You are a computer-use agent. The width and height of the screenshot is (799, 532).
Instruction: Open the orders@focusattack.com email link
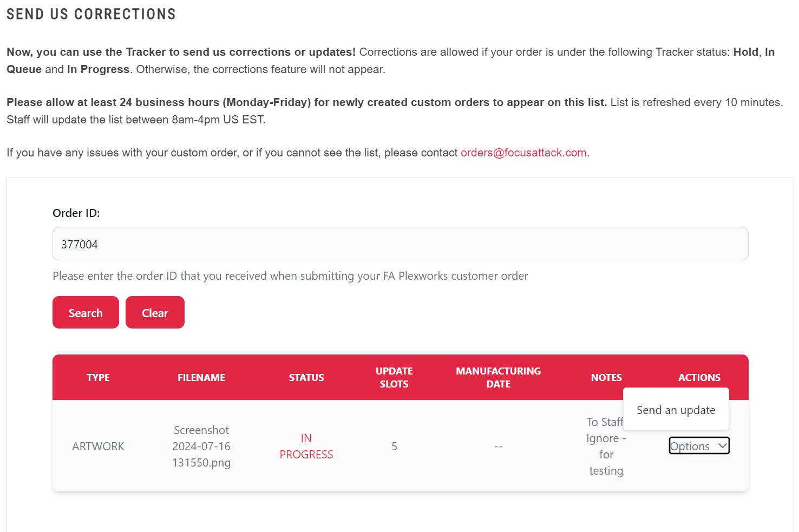(x=523, y=153)
